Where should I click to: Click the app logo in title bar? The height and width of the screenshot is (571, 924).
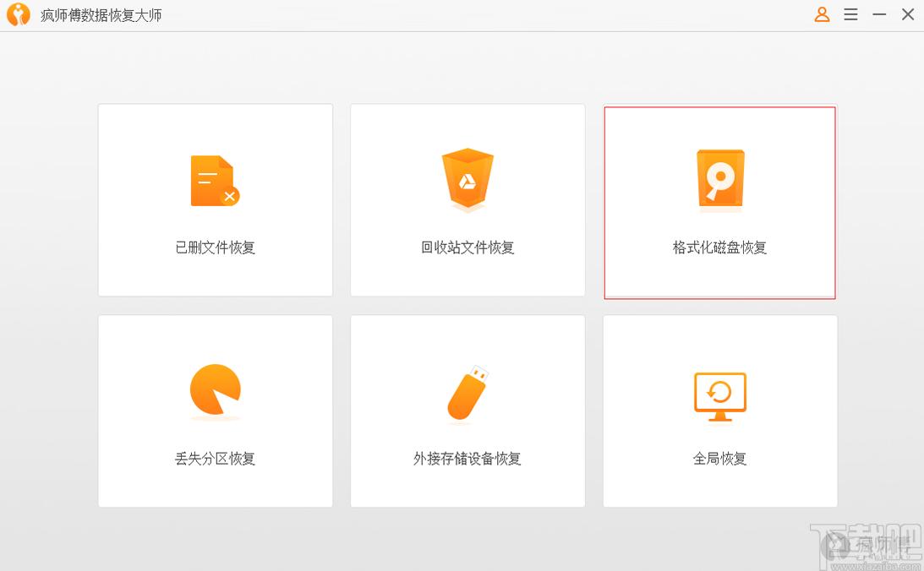tap(19, 14)
